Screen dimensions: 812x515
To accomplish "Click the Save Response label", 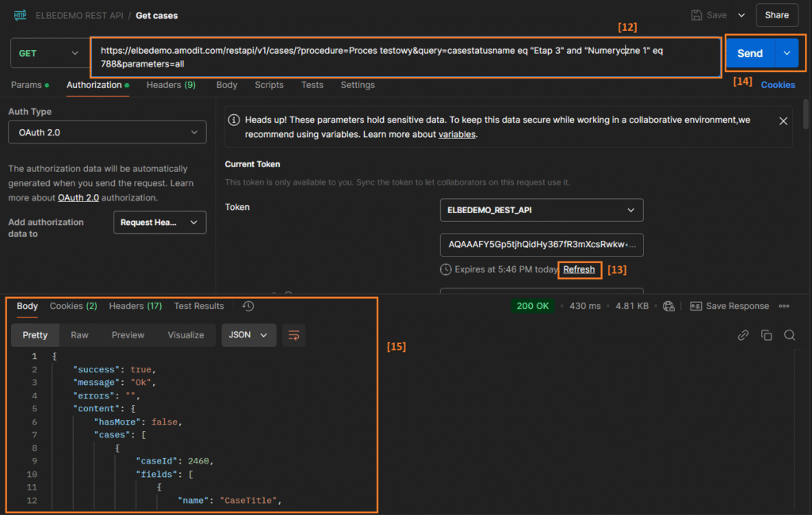I will [737, 307].
